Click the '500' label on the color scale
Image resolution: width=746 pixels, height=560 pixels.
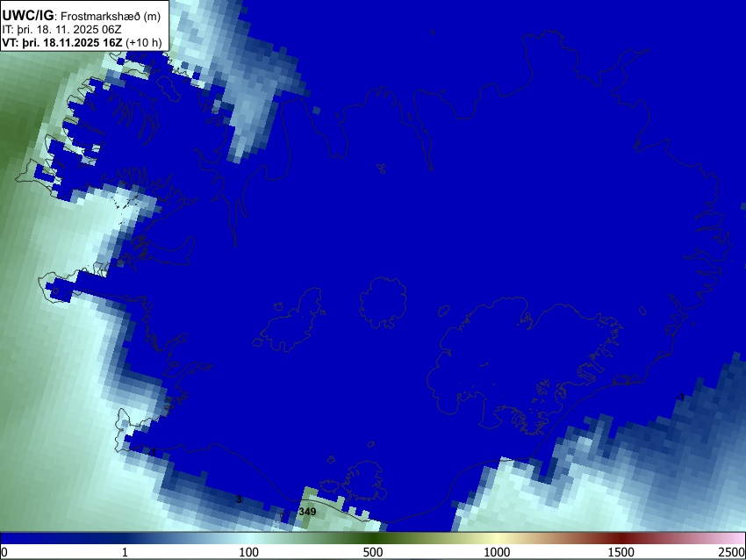pyautogui.click(x=373, y=552)
